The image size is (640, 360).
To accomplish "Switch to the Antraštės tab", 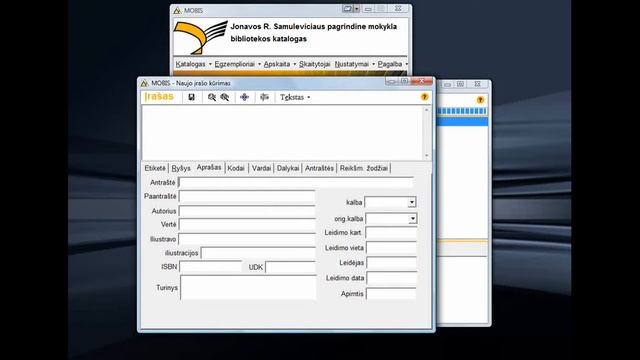I will (319, 168).
